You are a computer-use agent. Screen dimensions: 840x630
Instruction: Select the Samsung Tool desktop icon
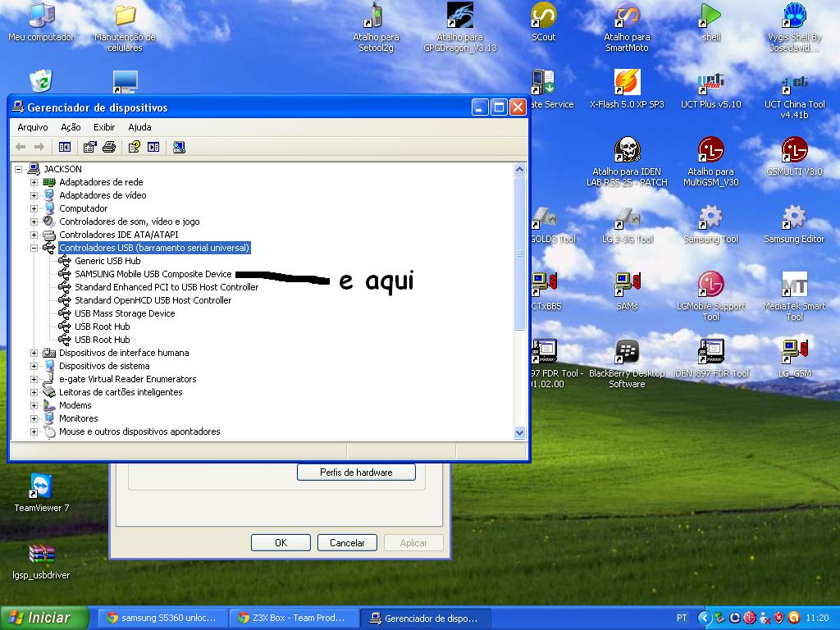(x=711, y=225)
